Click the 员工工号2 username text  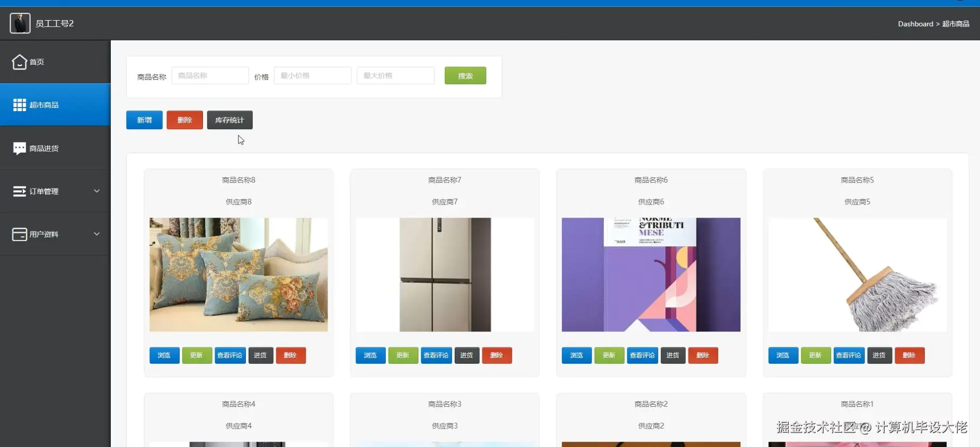55,23
